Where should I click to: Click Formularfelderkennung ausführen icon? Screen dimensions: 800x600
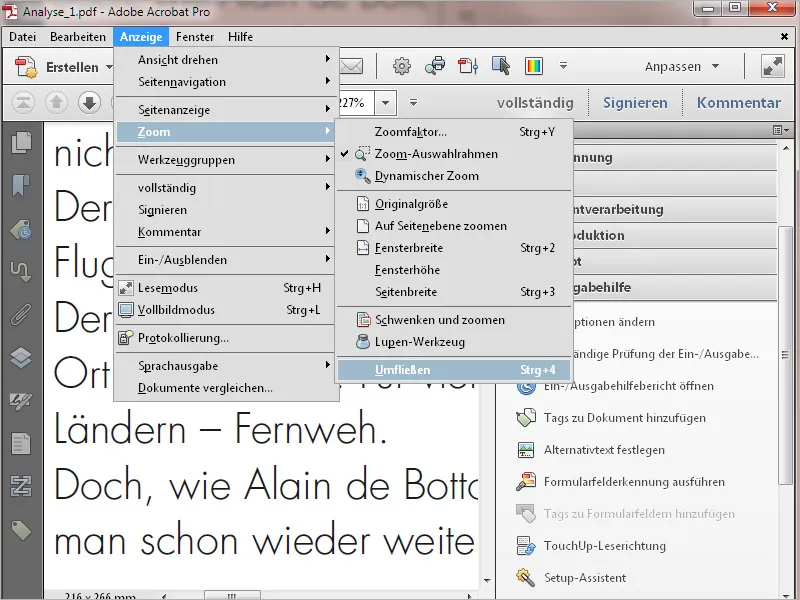[x=526, y=482]
